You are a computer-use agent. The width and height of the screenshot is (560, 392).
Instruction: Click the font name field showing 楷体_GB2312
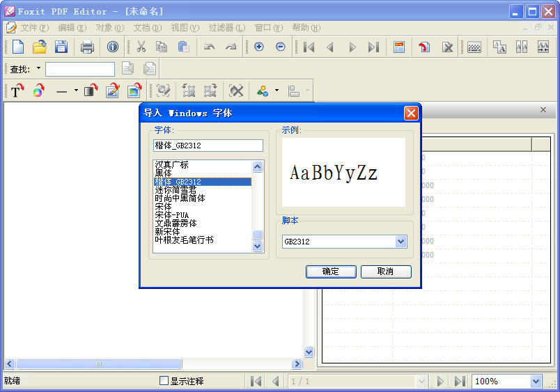[x=208, y=146]
